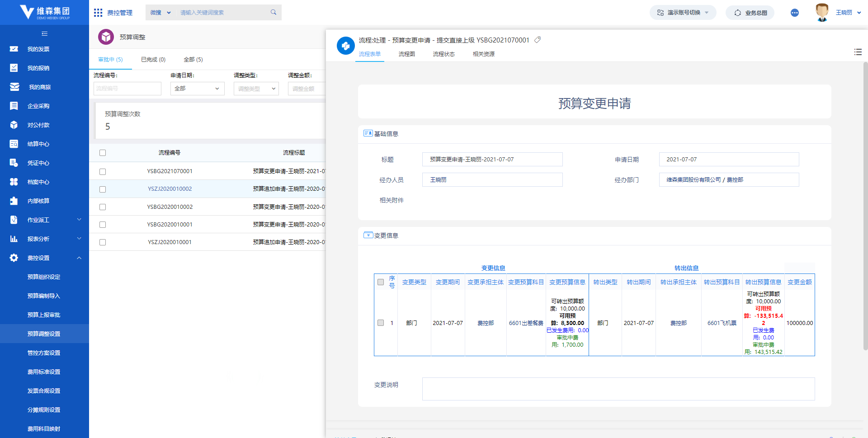Screen dimensions: 868x438
Task: Toggle the select-all checkbox in list header
Action: tap(103, 153)
